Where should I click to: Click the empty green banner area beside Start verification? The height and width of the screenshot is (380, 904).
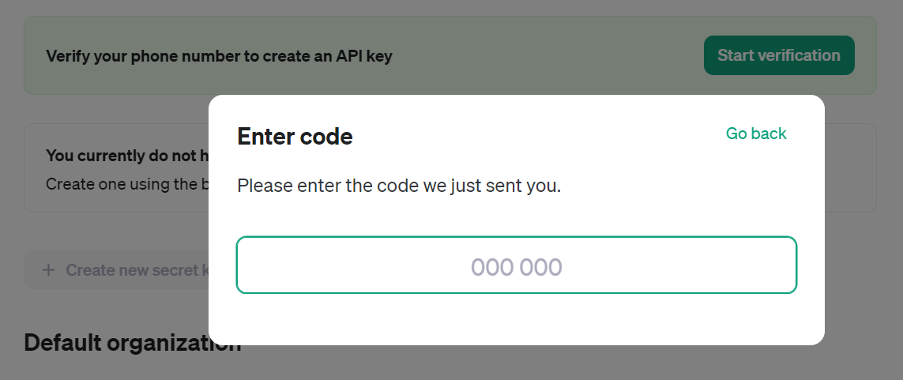548,55
